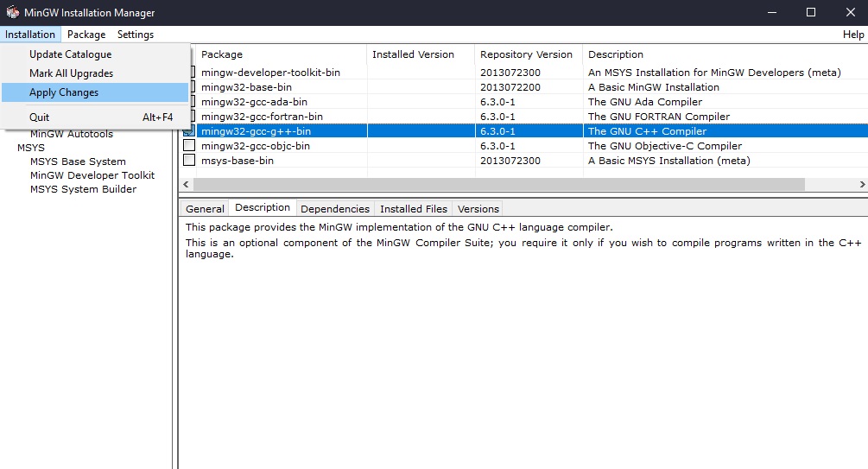Viewport: 868px width, 469px height.
Task: Switch to the Dependencies tab
Action: tap(335, 209)
